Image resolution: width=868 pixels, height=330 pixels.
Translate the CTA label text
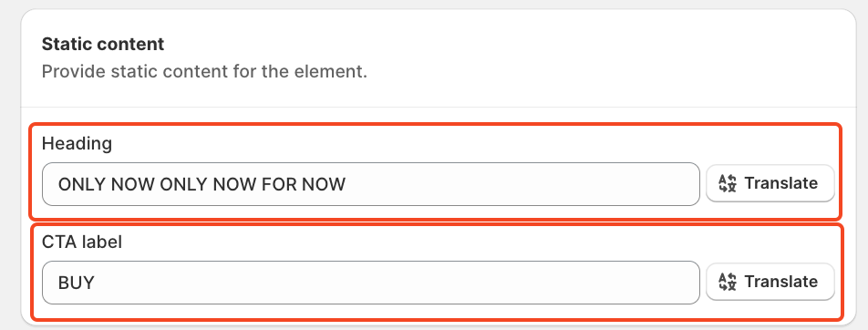point(770,282)
